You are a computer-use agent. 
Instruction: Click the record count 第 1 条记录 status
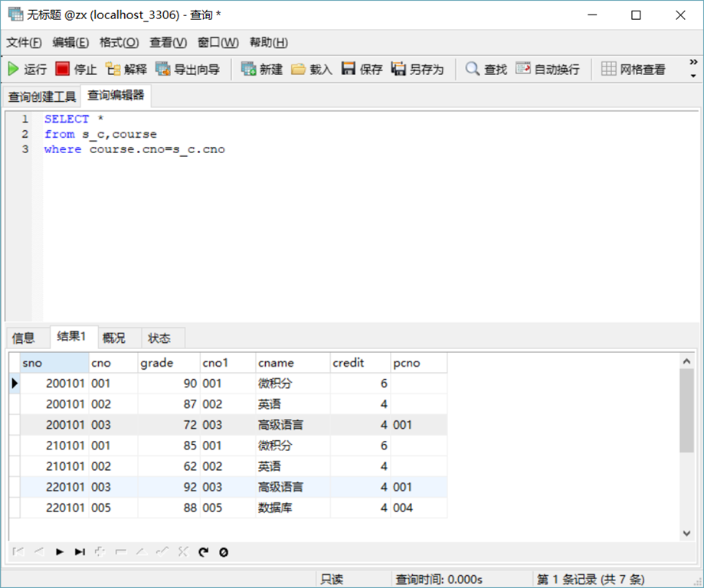591,580
